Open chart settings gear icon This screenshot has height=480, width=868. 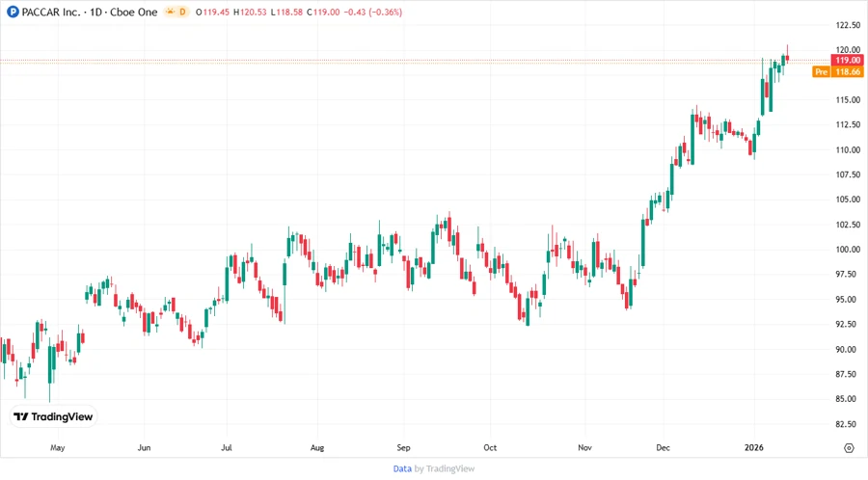tap(849, 448)
